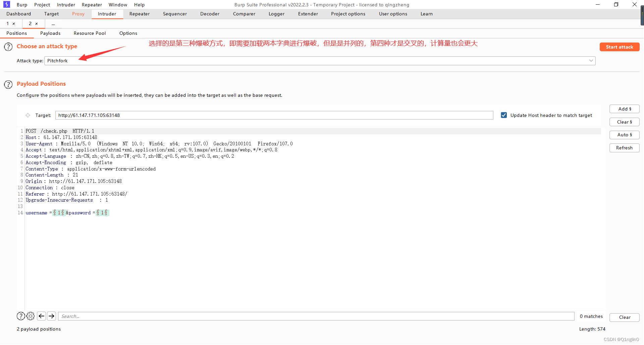Viewport: 644px width, 345px height.
Task: Open the search help question-mark icon
Action: (21, 316)
